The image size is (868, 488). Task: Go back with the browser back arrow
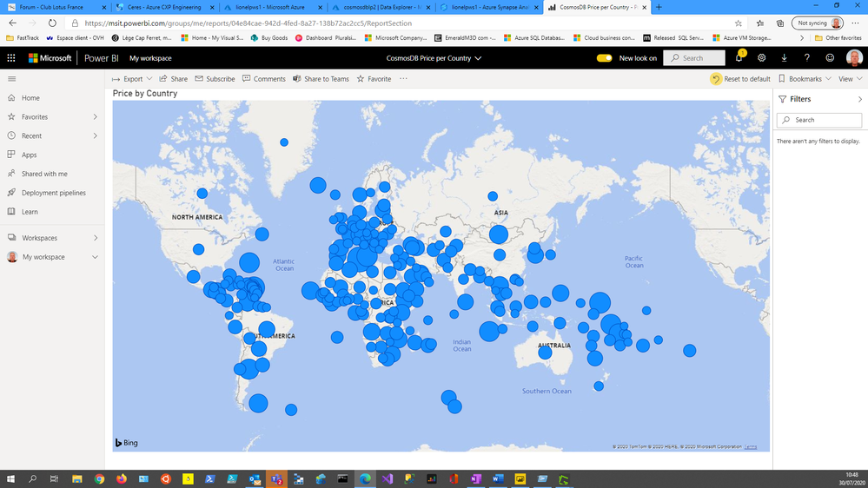tap(13, 23)
